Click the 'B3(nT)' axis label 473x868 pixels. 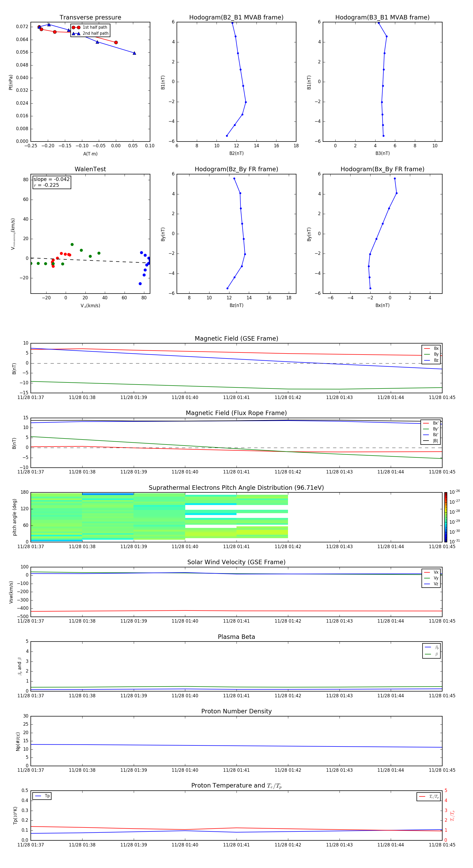coord(382,153)
